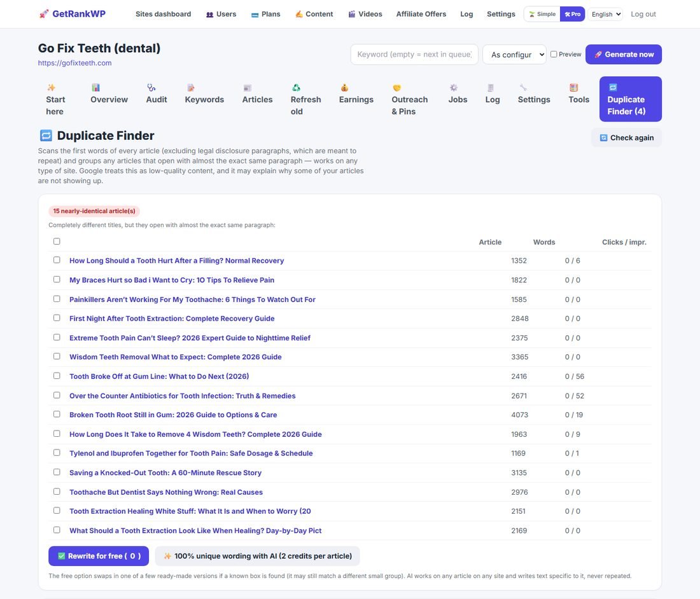Click the wrench icon above the Settings tab
Screen dimensions: 700x599
[523, 87]
